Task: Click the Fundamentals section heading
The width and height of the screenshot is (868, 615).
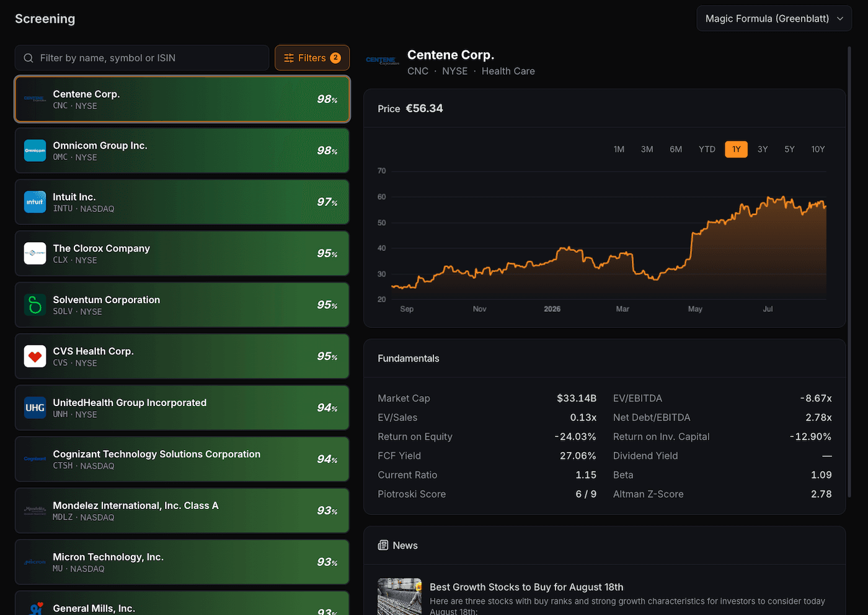Action: (409, 358)
